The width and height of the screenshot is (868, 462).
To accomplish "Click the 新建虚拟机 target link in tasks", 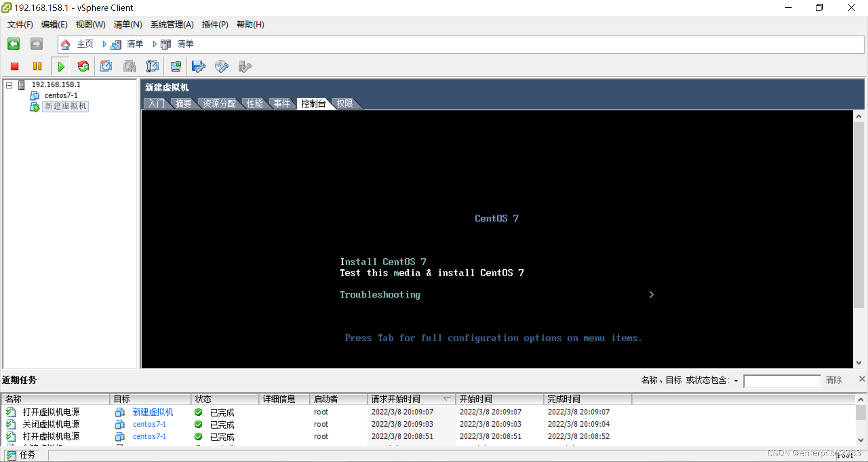I will pos(153,412).
